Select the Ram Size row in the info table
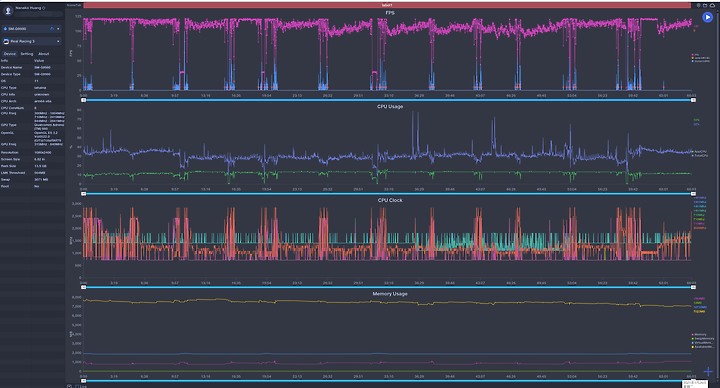This screenshot has height=388, width=720. (x=33, y=166)
